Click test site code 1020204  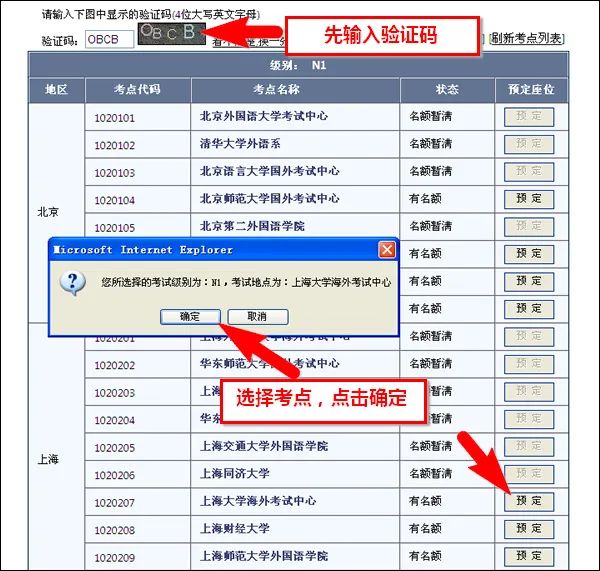114,421
